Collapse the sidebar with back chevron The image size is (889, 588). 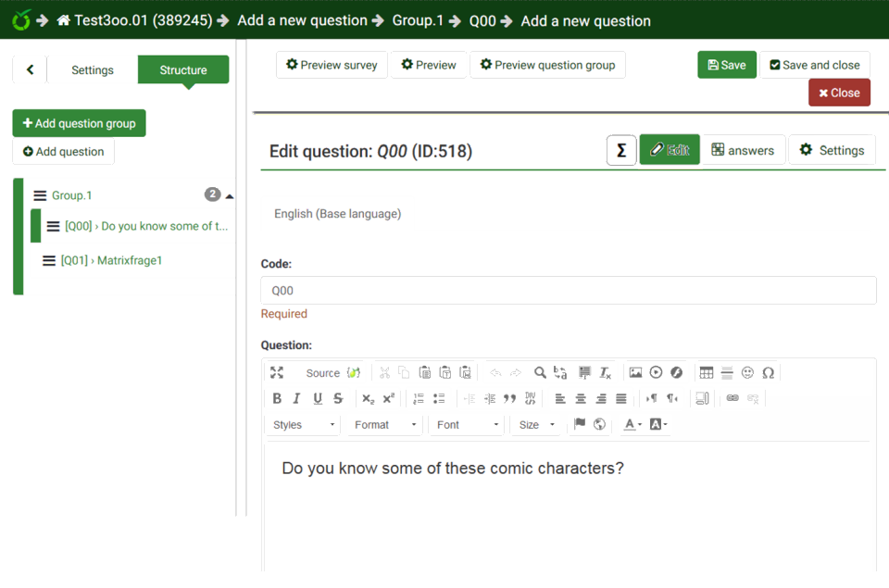point(30,69)
